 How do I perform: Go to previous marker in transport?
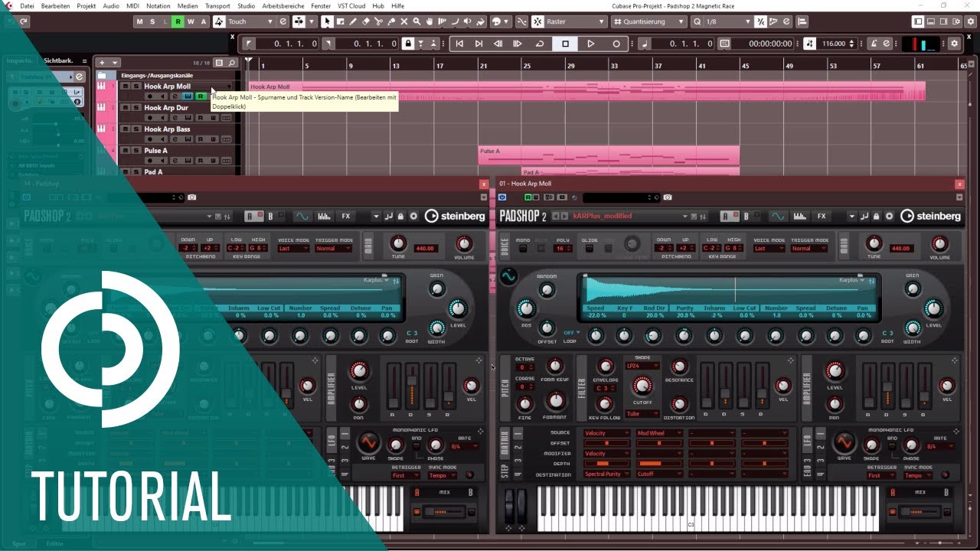[x=459, y=44]
